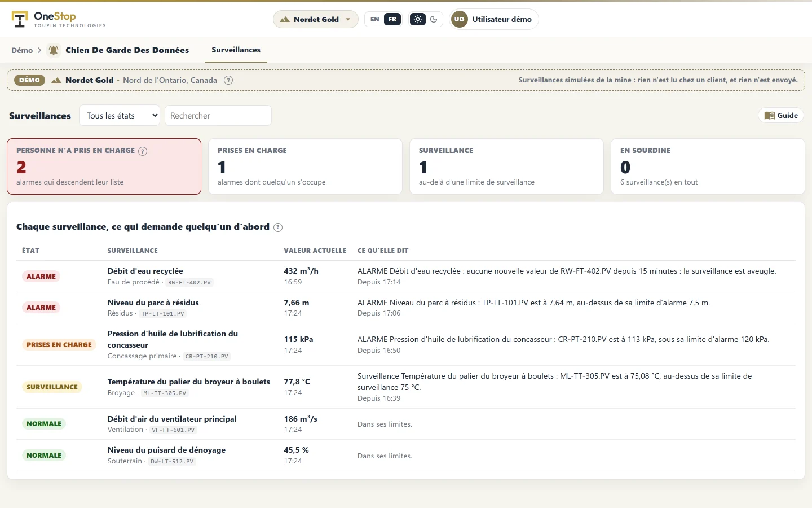
Task: Select FR language option
Action: (392, 19)
